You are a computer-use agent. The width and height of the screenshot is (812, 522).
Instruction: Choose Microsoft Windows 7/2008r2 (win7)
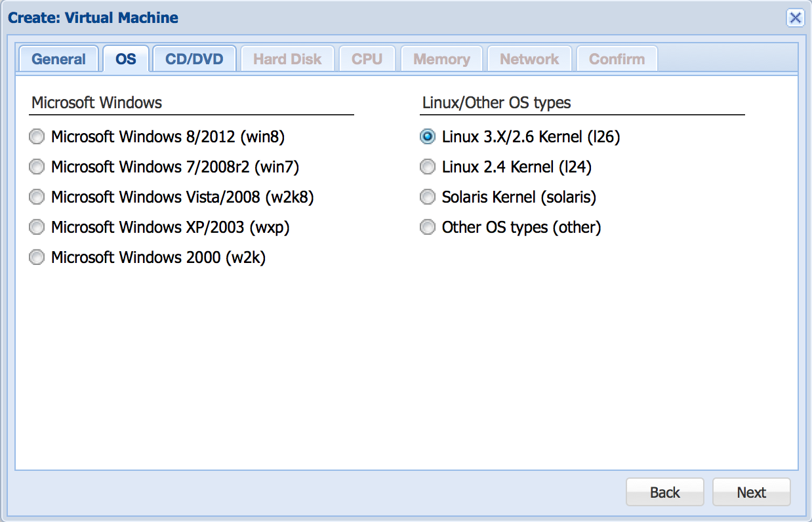tap(37, 167)
